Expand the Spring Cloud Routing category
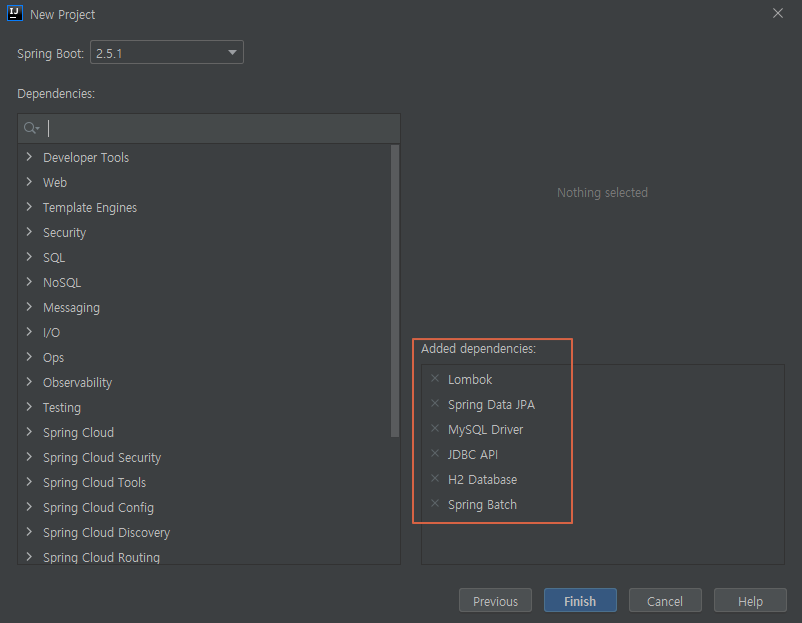 (29, 557)
